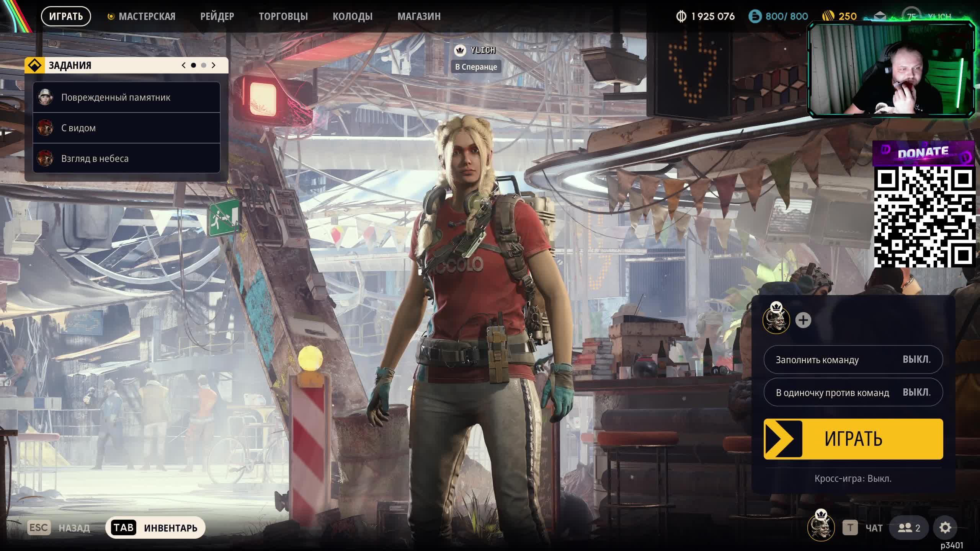
Task: Click the add teammate plus icon
Action: [803, 320]
